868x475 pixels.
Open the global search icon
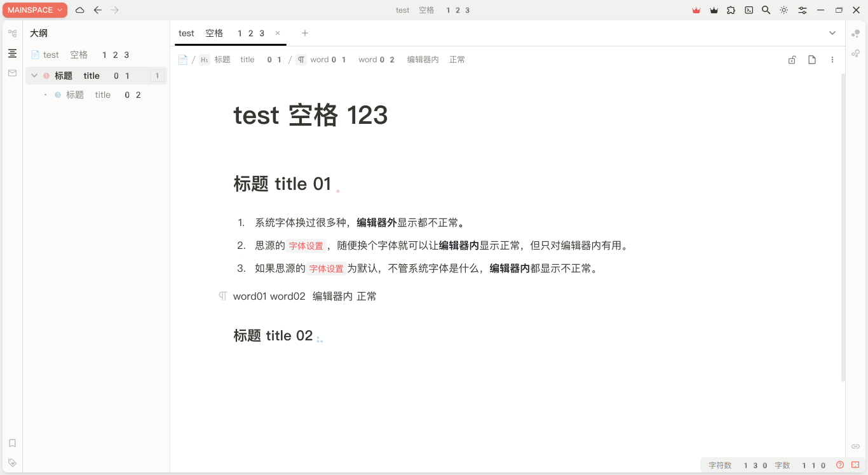pyautogui.click(x=766, y=10)
